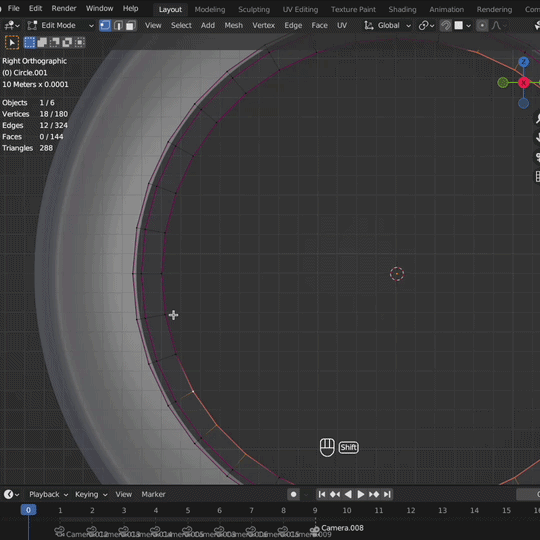
Task: Click frame 10 on the timeline ruler
Action: click(x=347, y=510)
